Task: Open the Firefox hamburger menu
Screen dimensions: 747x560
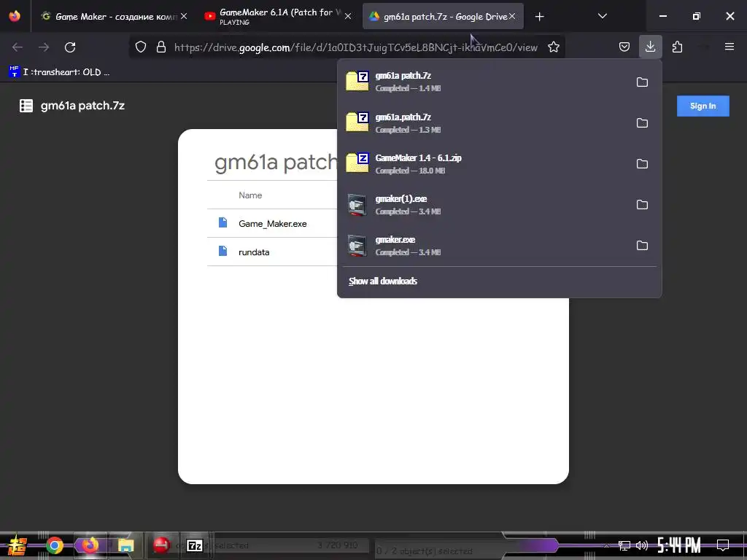Action: (x=729, y=47)
